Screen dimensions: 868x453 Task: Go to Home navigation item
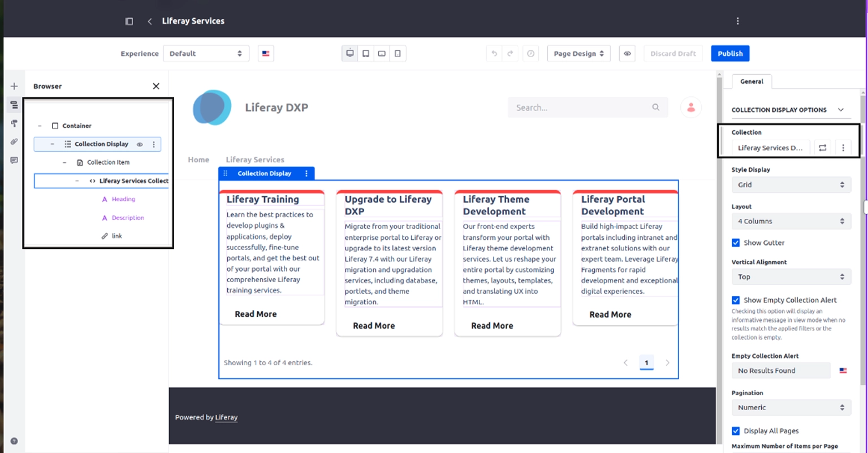198,160
